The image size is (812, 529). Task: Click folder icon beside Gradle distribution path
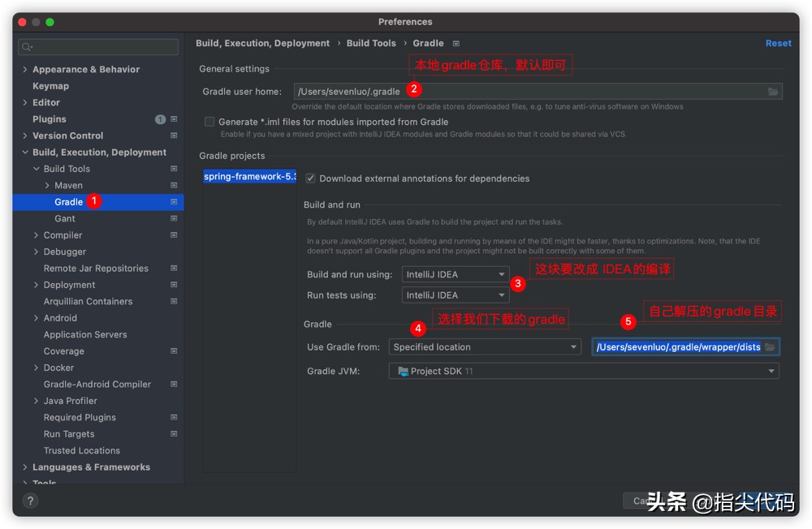(x=770, y=347)
